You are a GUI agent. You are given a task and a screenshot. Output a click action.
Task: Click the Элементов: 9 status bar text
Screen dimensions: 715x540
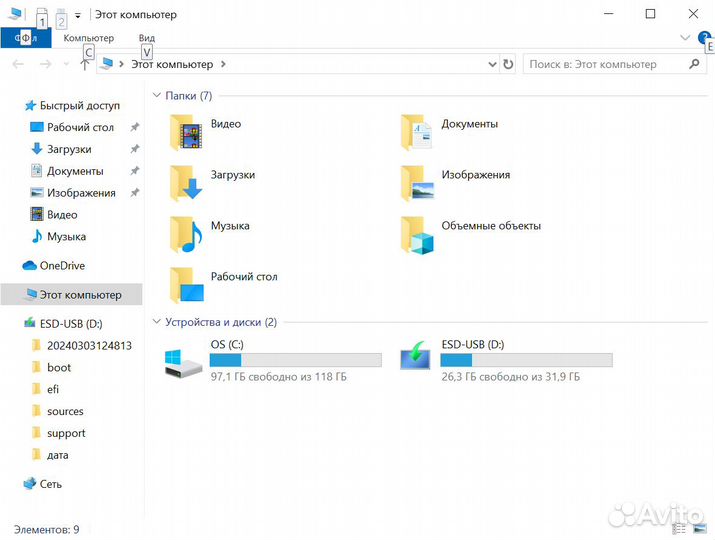coord(47,530)
